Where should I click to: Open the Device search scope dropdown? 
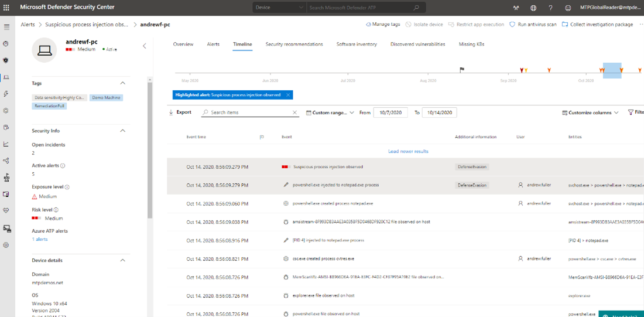(x=279, y=8)
